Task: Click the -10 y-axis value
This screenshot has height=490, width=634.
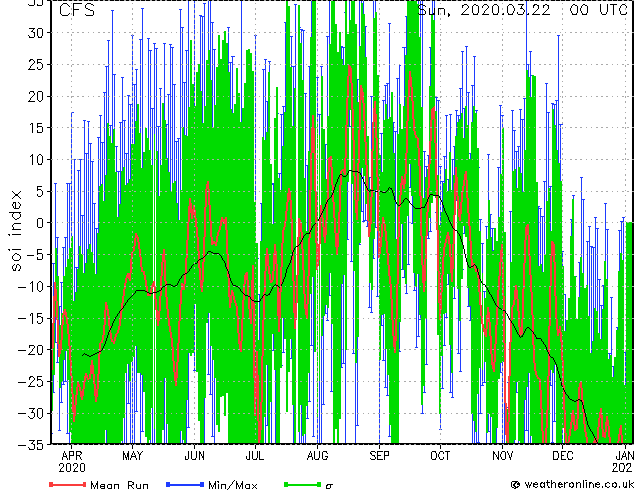Action: [x=31, y=287]
